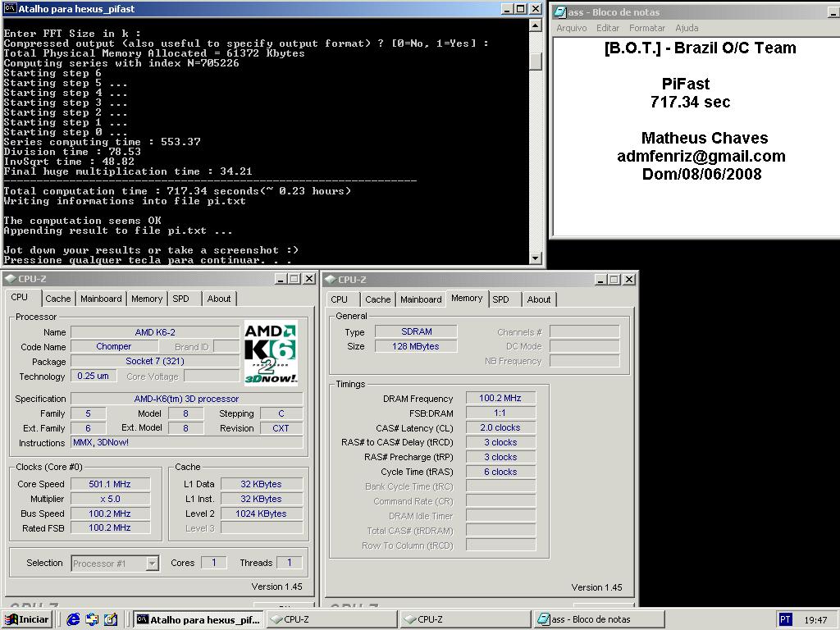The height and width of the screenshot is (630, 840).
Task: Minimize the right CPU-Z window
Action: pyautogui.click(x=600, y=279)
